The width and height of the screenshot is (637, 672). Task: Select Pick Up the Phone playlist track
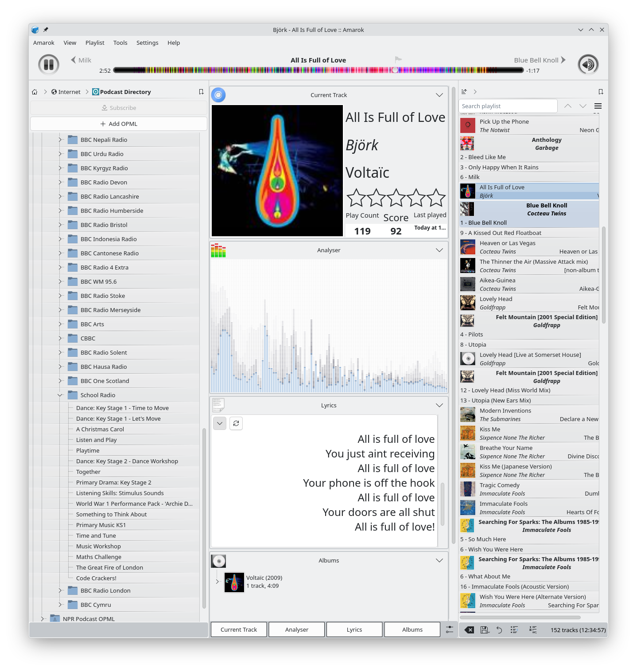529,125
